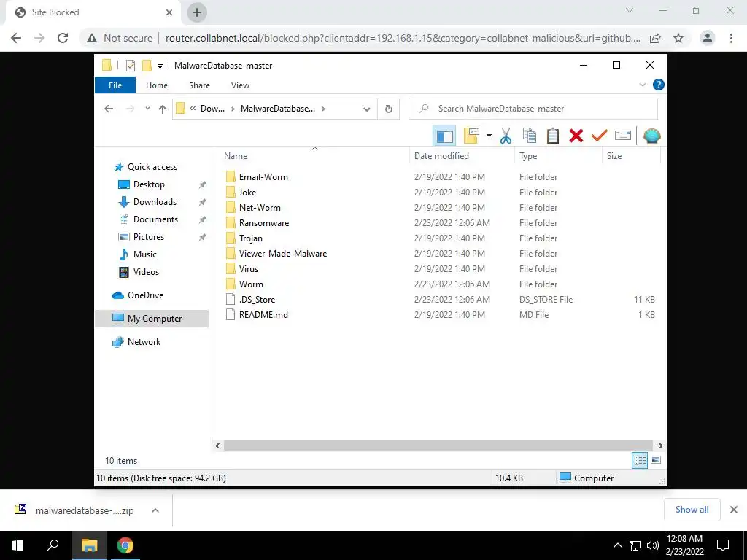Click the orange checkmark toolbar icon
The image size is (747, 560).
(x=600, y=136)
